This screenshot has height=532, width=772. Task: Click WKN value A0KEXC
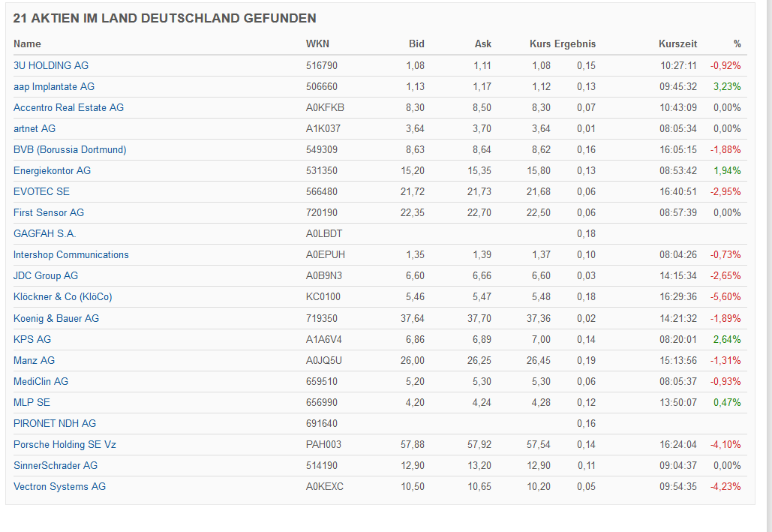pyautogui.click(x=324, y=487)
